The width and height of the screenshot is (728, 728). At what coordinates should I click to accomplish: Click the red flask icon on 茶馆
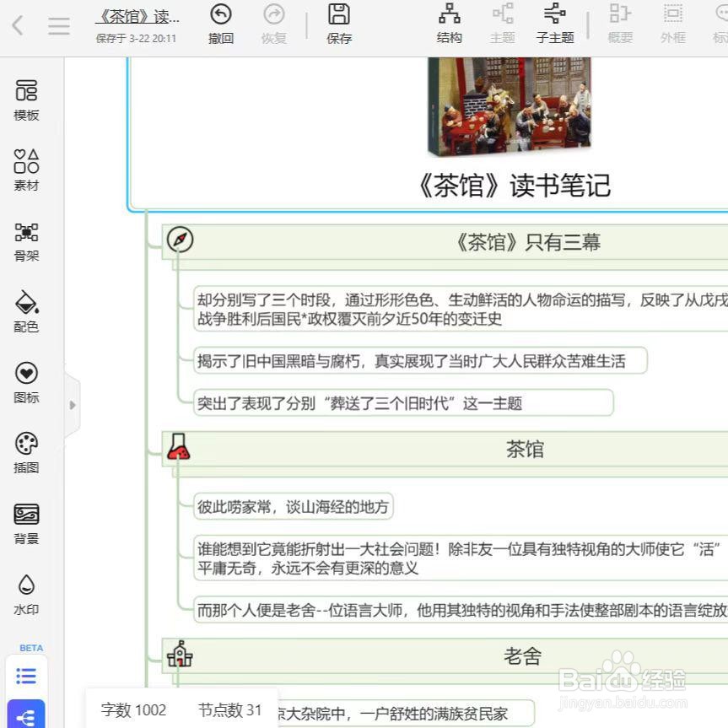(178, 446)
